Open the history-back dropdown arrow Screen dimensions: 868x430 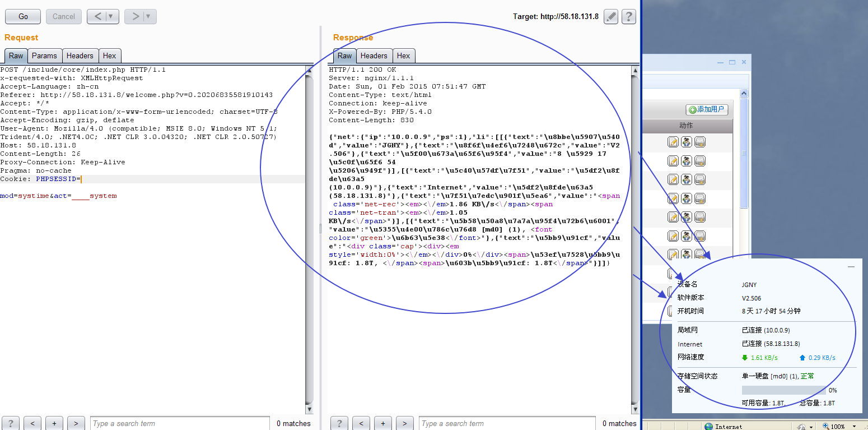click(111, 17)
